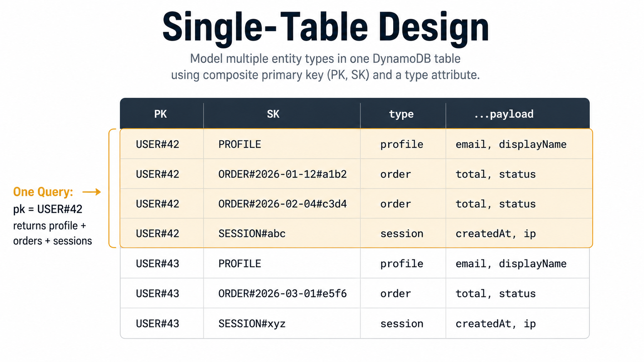Click USER#42 in the ORDER#2026-02-04#c3d4 row
644x362 pixels.
[x=158, y=204]
